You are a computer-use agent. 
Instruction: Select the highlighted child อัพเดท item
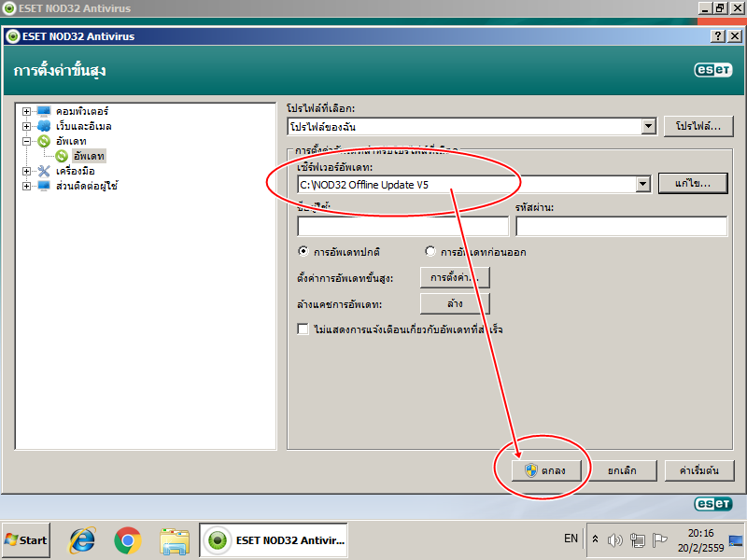(x=89, y=156)
